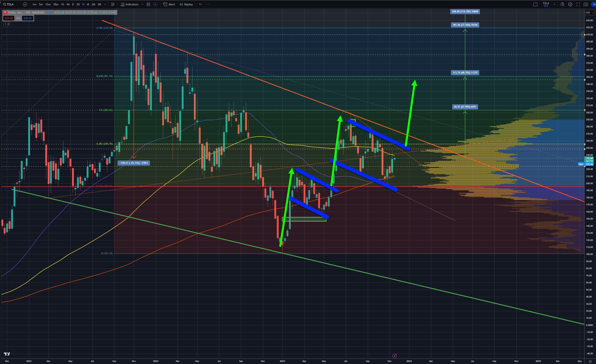Image resolution: width=596 pixels, height=364 pixels.
Task: Take a chart snapshot with camera icon
Action: 586,4
